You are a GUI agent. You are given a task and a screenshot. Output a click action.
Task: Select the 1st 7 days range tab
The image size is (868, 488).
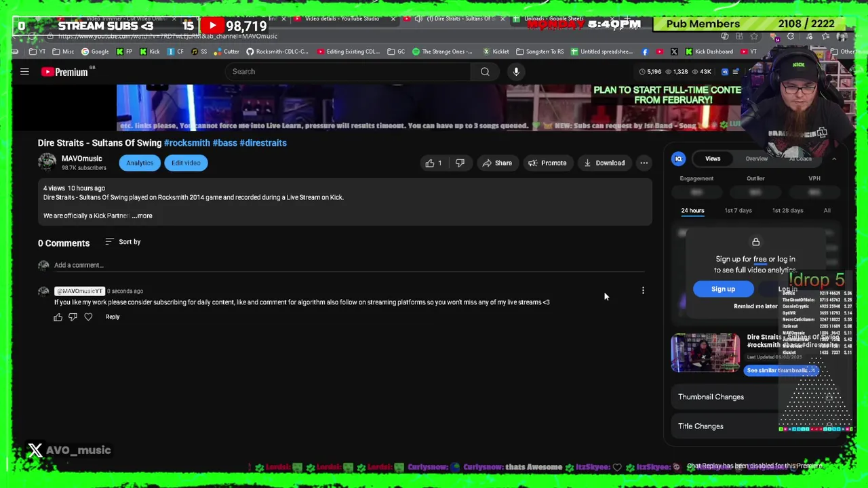click(x=738, y=211)
